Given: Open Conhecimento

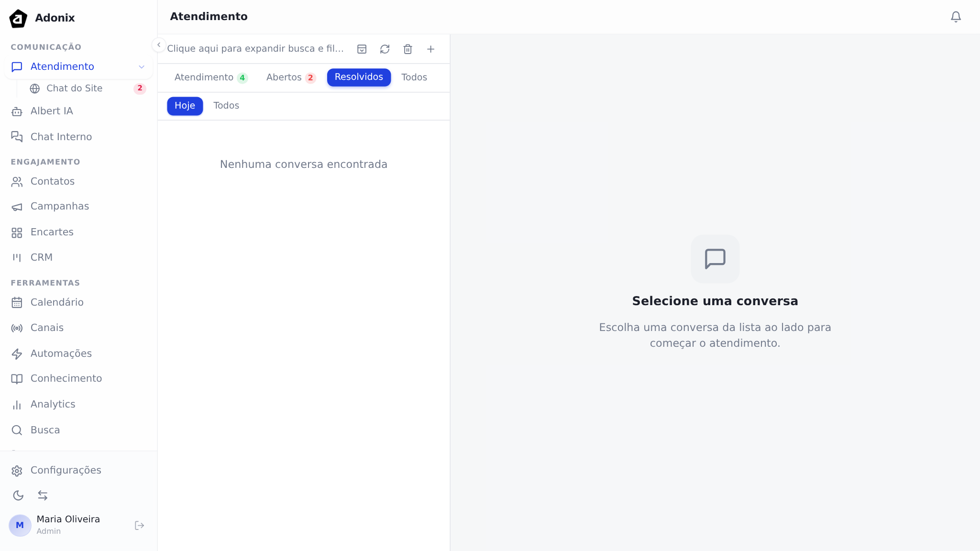Looking at the screenshot, I should click(x=78, y=378).
